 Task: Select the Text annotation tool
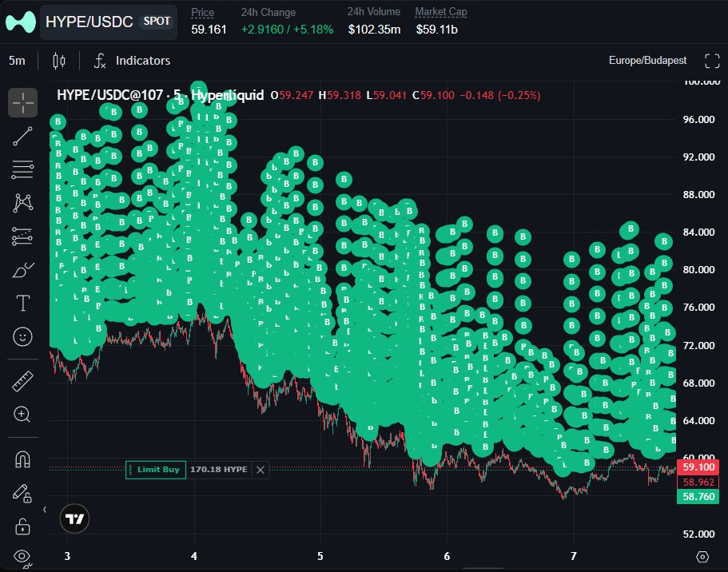coord(22,304)
